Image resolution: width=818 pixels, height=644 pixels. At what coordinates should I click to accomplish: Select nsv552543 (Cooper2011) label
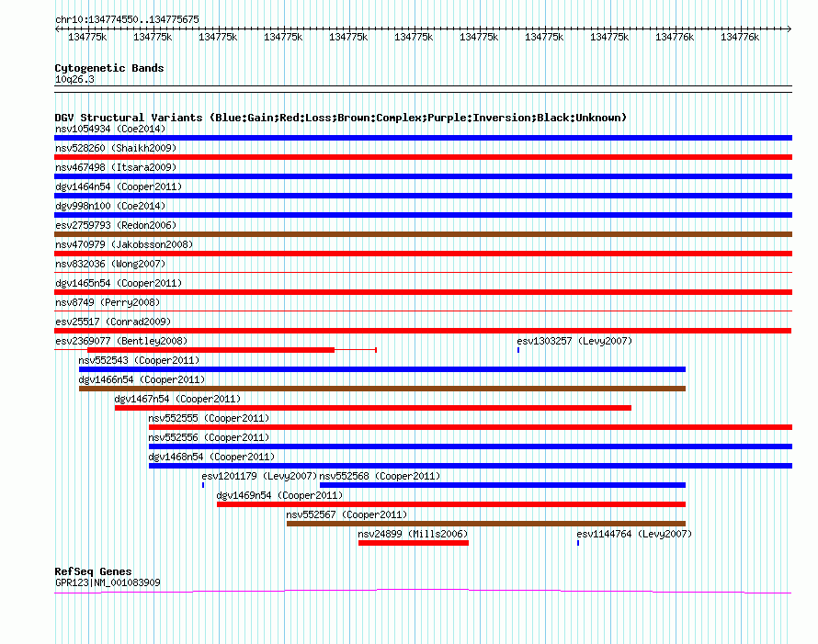click(139, 360)
